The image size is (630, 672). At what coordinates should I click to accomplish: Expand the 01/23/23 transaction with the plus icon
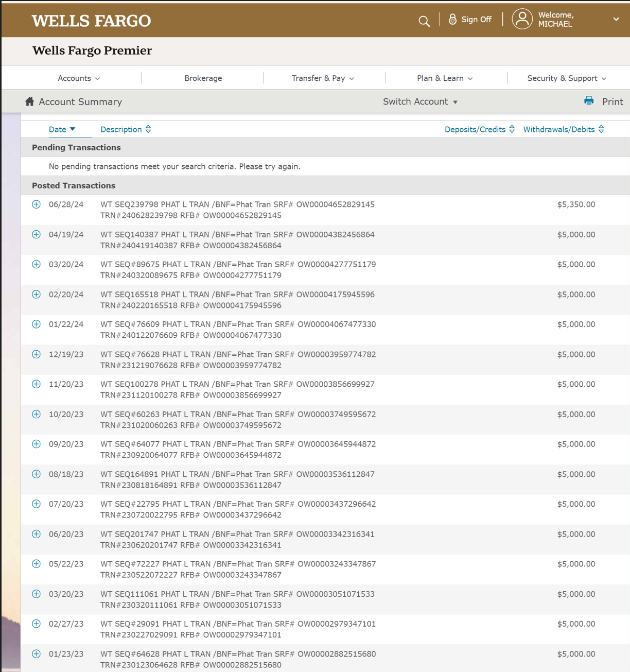[36, 654]
